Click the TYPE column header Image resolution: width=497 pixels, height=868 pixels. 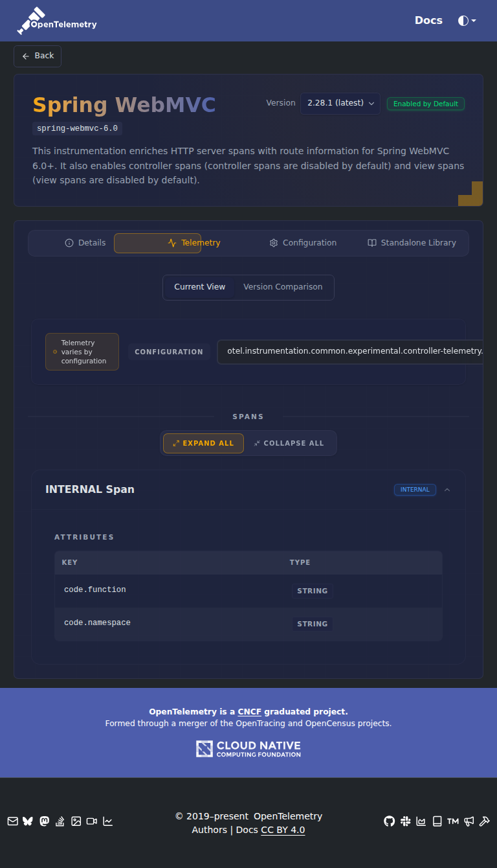click(300, 562)
